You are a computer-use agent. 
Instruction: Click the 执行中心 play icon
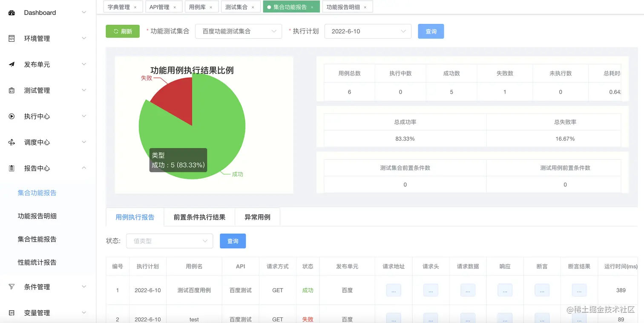[x=12, y=117]
